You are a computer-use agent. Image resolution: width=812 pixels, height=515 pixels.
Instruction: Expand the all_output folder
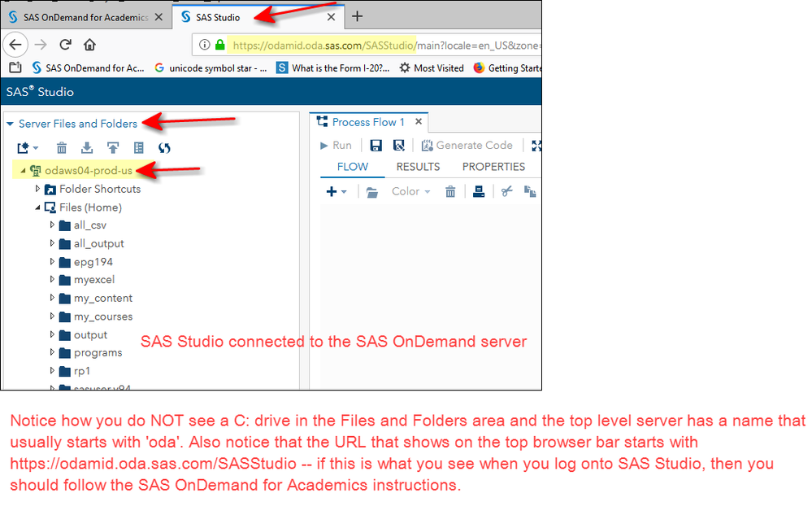pyautogui.click(x=52, y=243)
